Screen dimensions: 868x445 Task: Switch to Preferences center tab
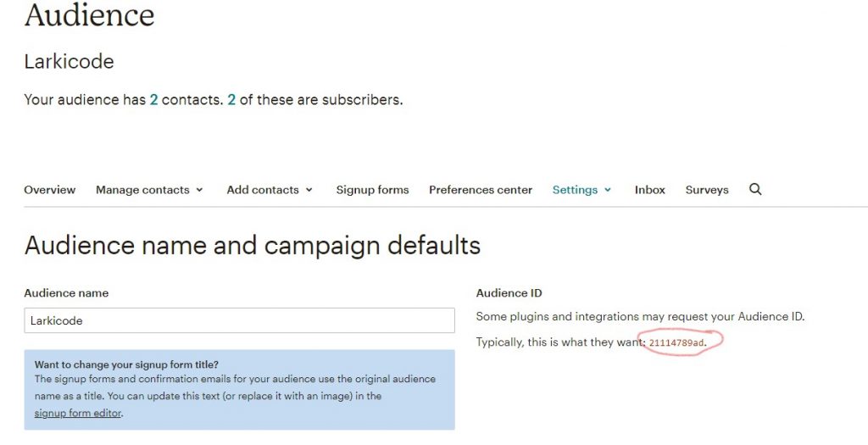coord(481,190)
